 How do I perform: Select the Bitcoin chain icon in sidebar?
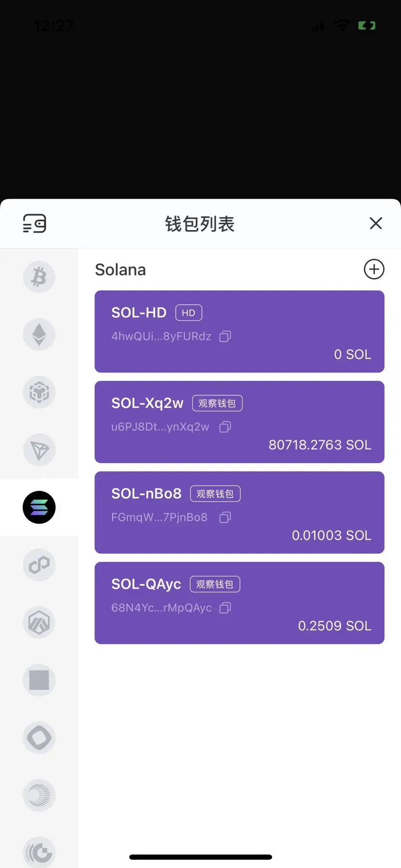coord(39,277)
